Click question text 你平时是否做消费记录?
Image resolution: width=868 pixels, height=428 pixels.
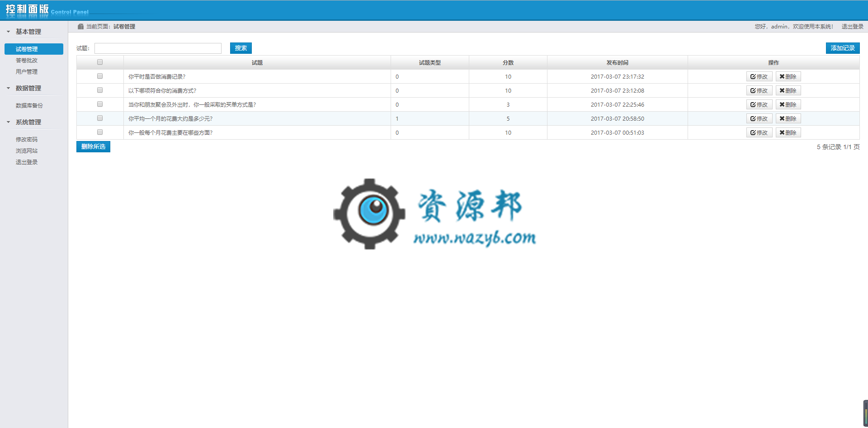tap(157, 77)
